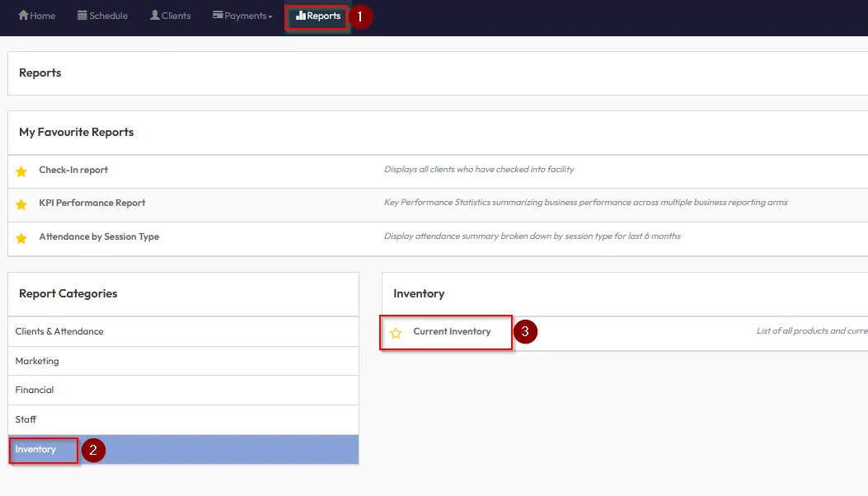Unfavourite Check-In report using its star
This screenshot has height=496, width=868.
[x=21, y=171]
